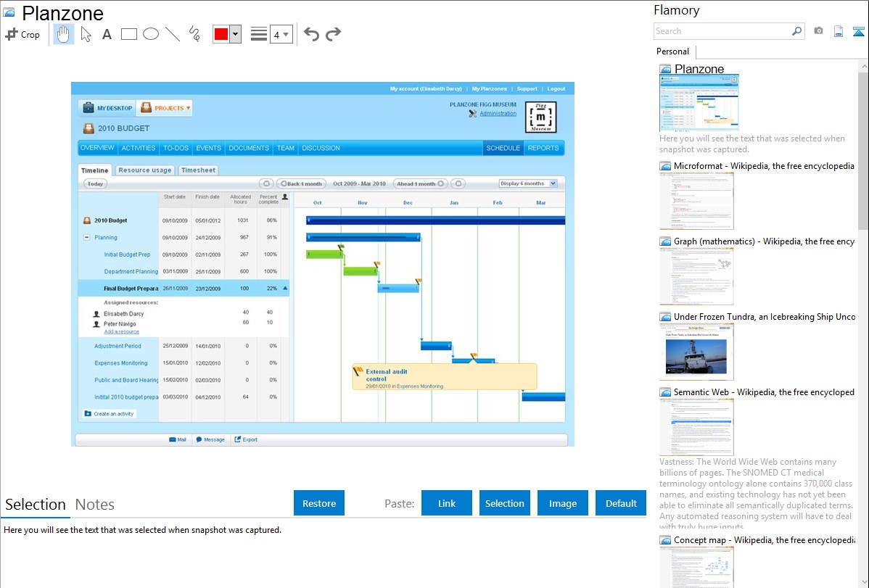Pick the straight line tool
This screenshot has height=588, width=869.
173,34
